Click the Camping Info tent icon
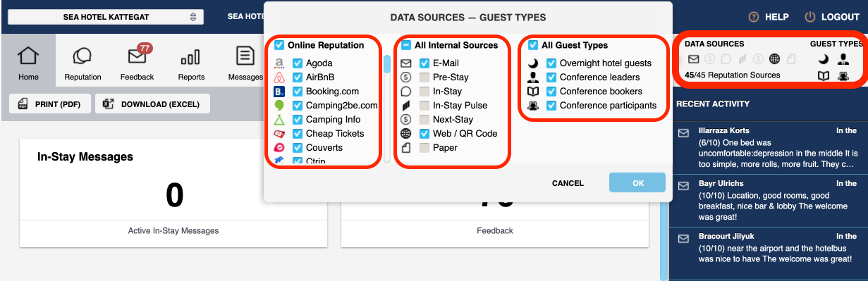868x281 pixels. (x=279, y=120)
